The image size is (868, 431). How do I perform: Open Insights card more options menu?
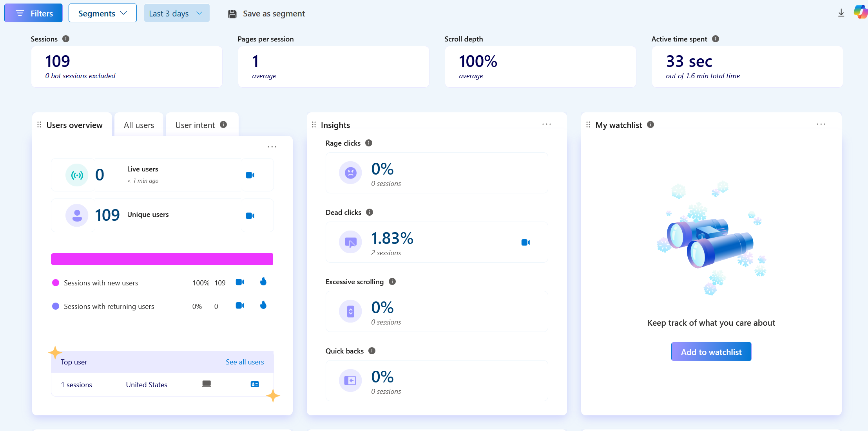pos(546,124)
